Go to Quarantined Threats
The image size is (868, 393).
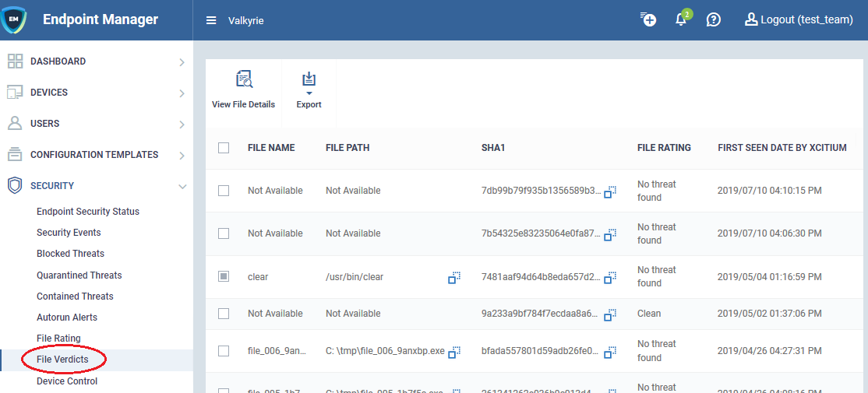(79, 275)
